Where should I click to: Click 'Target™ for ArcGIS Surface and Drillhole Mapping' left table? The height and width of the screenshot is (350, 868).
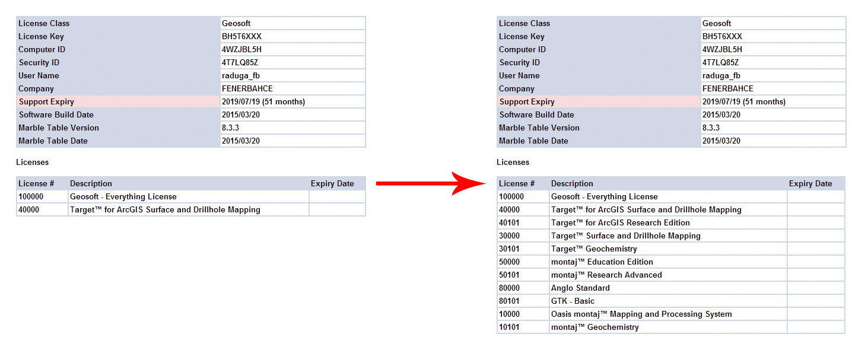point(165,210)
